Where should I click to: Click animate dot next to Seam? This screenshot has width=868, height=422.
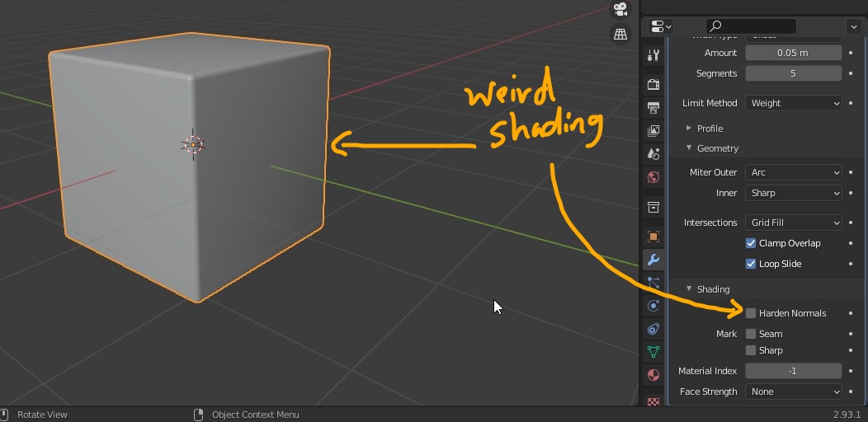[x=851, y=334]
